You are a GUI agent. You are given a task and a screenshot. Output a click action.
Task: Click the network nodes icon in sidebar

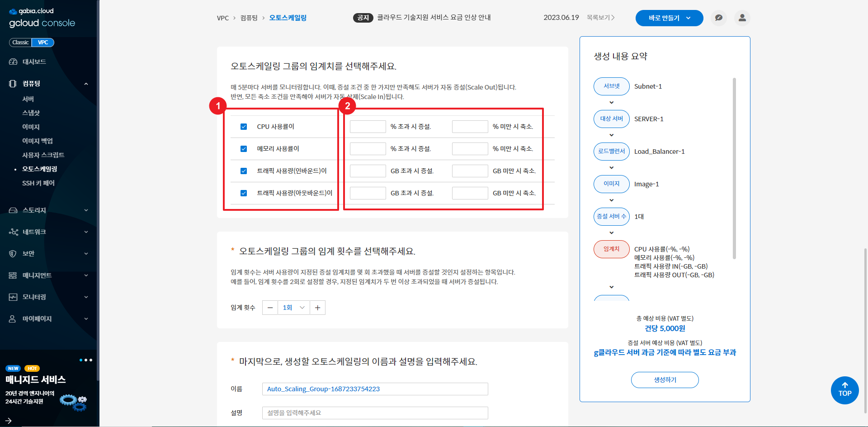pyautogui.click(x=13, y=232)
